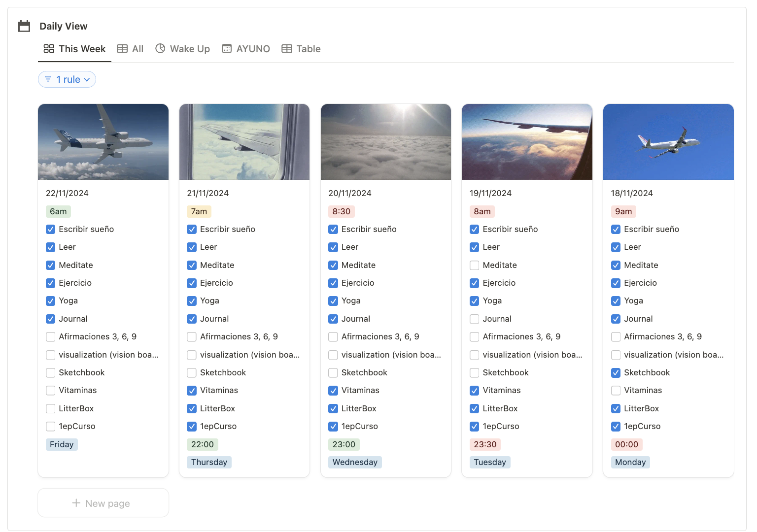The height and width of the screenshot is (532, 757).
Task: Check visualization on the Wednesday card
Action: pos(333,355)
